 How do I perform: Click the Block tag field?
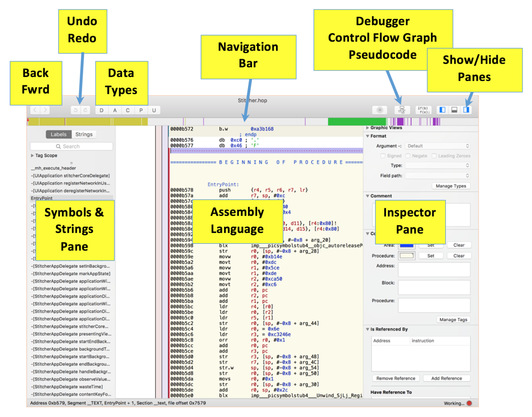(x=434, y=287)
